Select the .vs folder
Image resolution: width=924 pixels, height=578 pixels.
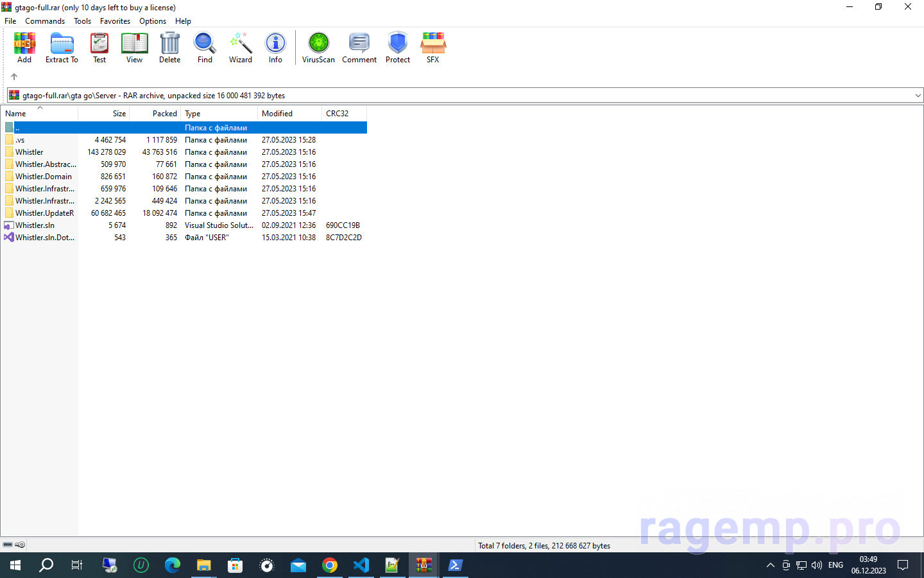pyautogui.click(x=20, y=139)
